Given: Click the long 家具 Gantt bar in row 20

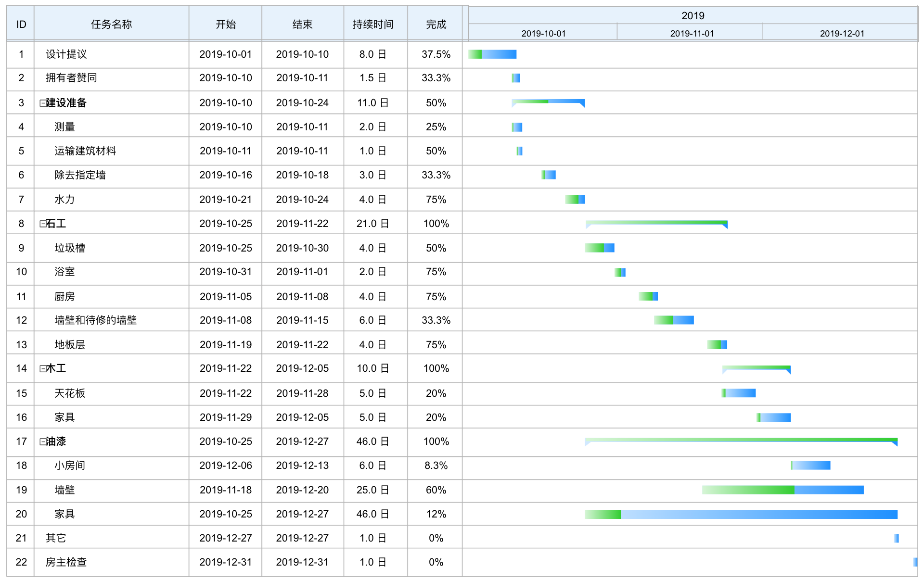Looking at the screenshot, I should [741, 515].
